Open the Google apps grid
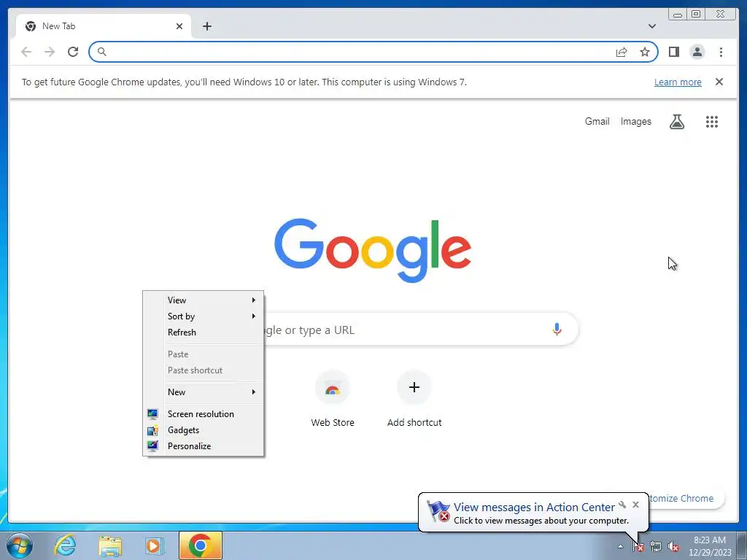This screenshot has height=560, width=747. 712,122
